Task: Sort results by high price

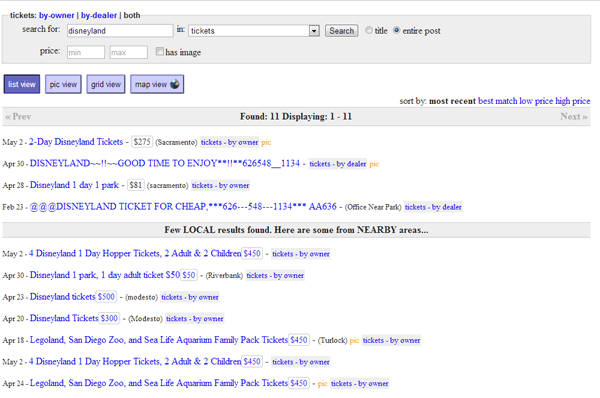Action: click(x=572, y=101)
